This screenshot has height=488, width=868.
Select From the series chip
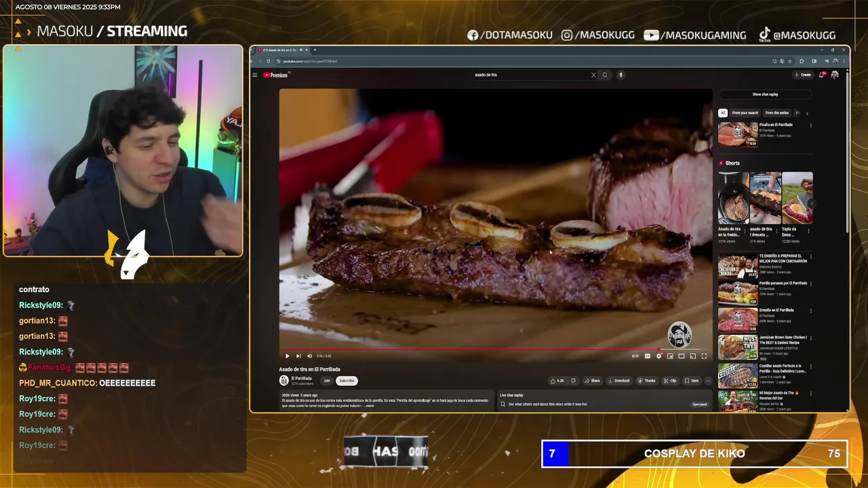point(777,113)
